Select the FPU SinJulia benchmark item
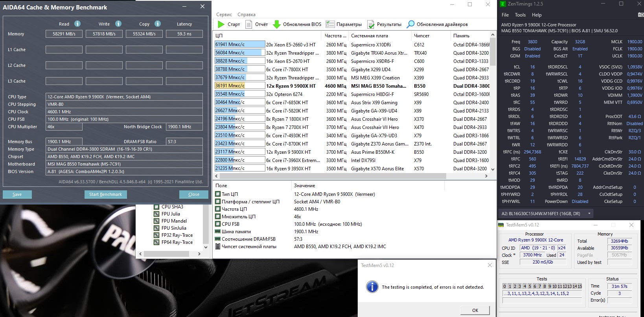 pyautogui.click(x=170, y=228)
